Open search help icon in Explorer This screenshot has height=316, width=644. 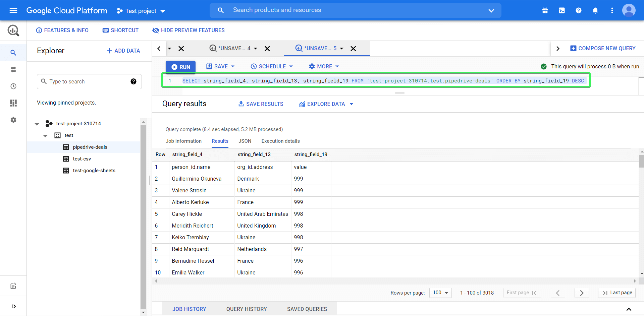click(133, 81)
